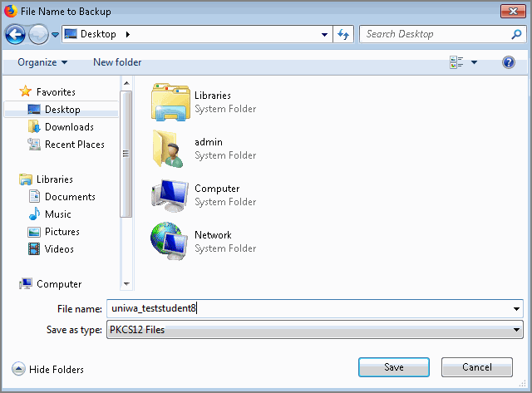The height and width of the screenshot is (393, 532).
Task: Click the Videos filmstrip icon
Action: point(34,249)
